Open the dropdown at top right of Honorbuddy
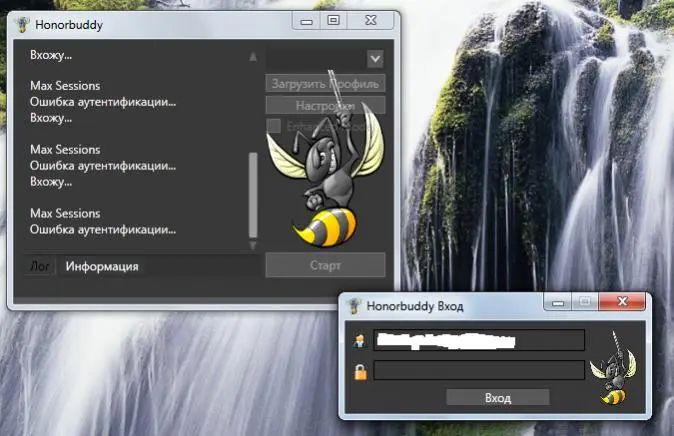The width and height of the screenshot is (674, 436). [x=375, y=59]
